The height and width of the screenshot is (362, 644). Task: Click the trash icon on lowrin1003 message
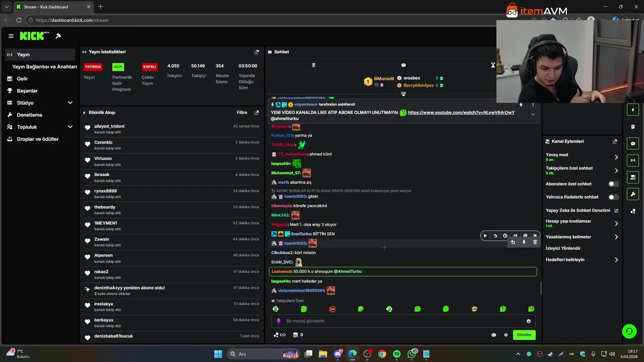click(535, 242)
